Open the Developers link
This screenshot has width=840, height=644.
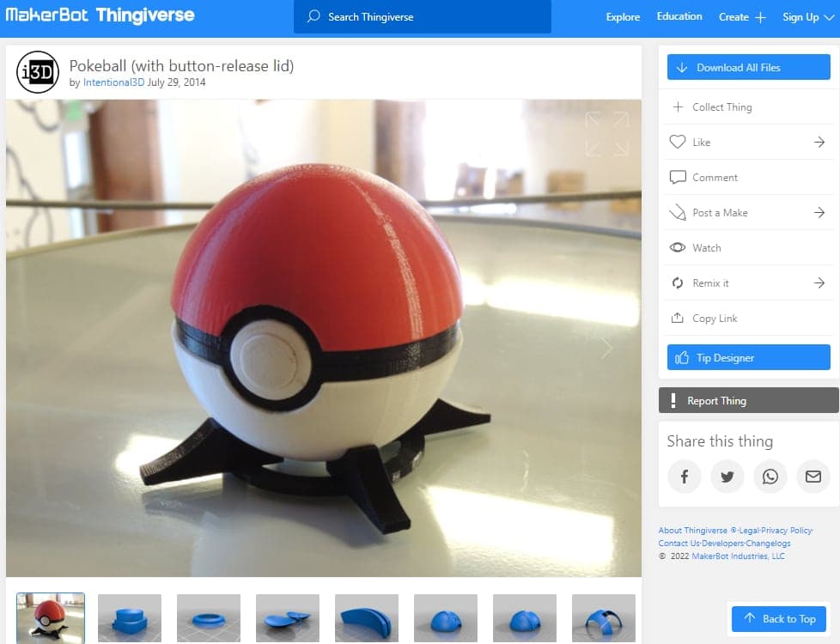723,543
